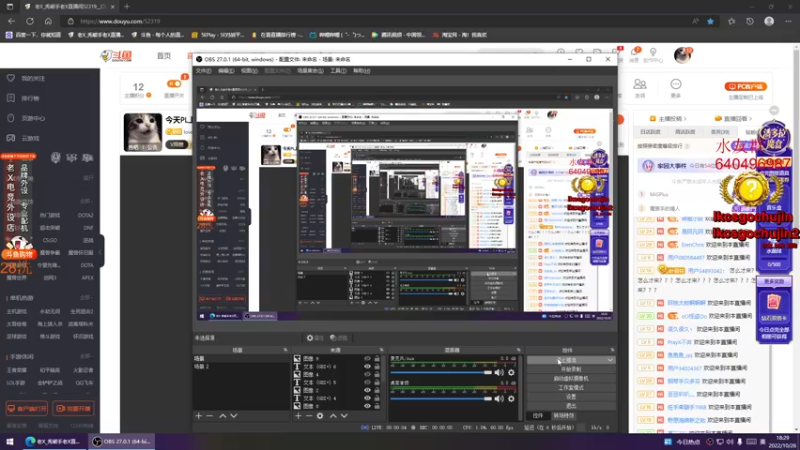Open desktop audio settings gear in the mixer
800x450 pixels.
pyautogui.click(x=511, y=398)
